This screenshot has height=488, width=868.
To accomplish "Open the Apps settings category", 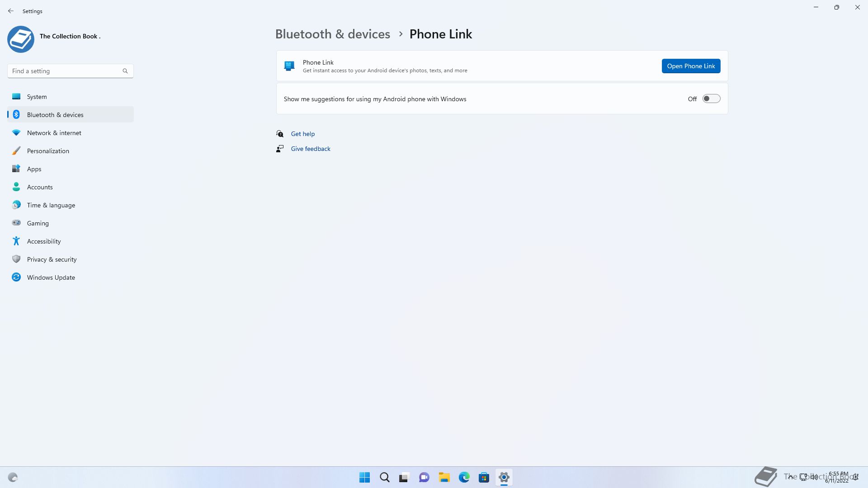I will [x=34, y=169].
